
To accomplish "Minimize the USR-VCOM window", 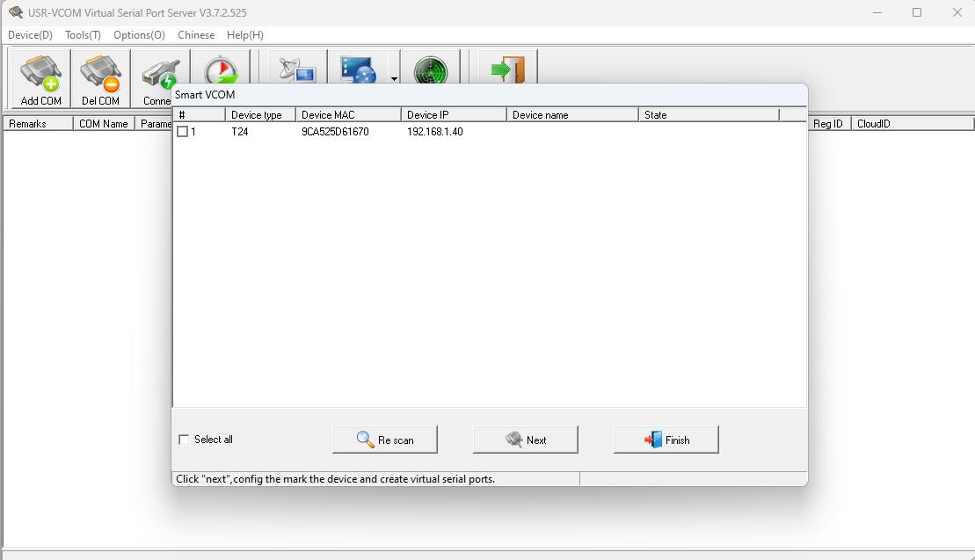I will click(x=877, y=12).
